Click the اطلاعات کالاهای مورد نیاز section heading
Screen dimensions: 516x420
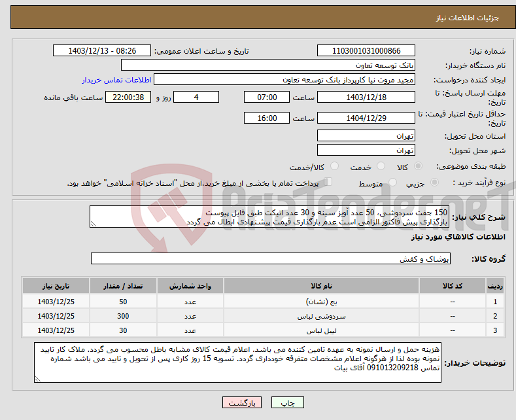point(458,237)
